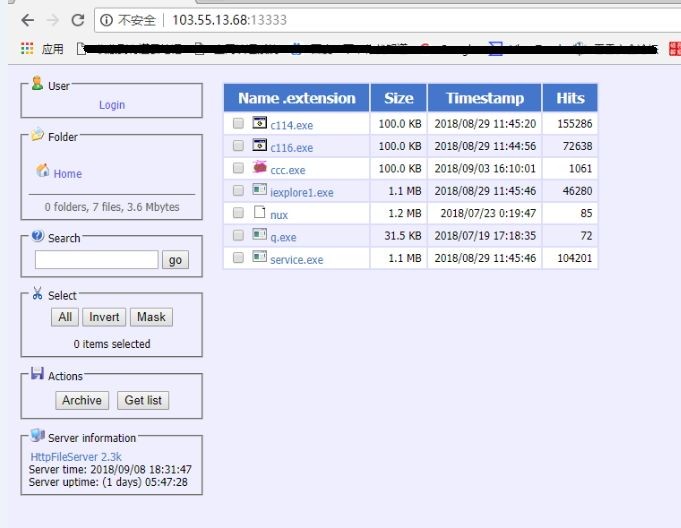Check the box beside c114.exe
The width and height of the screenshot is (681, 528).
(x=238, y=124)
